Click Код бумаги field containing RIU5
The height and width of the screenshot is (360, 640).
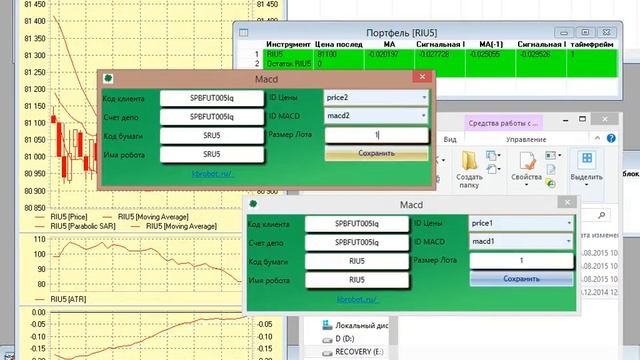pyautogui.click(x=357, y=262)
